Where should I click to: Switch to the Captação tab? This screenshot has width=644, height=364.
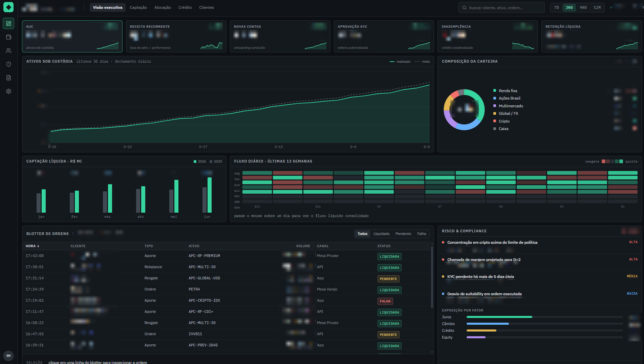click(x=138, y=7)
